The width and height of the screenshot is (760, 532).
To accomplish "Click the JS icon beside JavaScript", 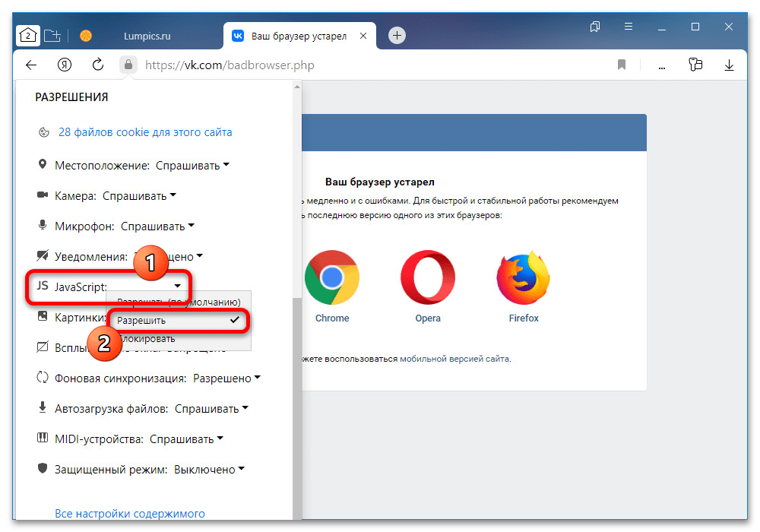I will (x=43, y=286).
